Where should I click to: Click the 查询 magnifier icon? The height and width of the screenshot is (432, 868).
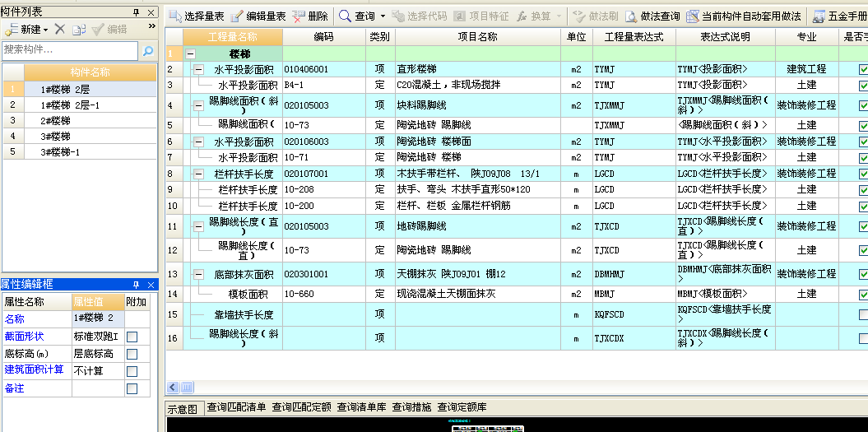[x=345, y=16]
